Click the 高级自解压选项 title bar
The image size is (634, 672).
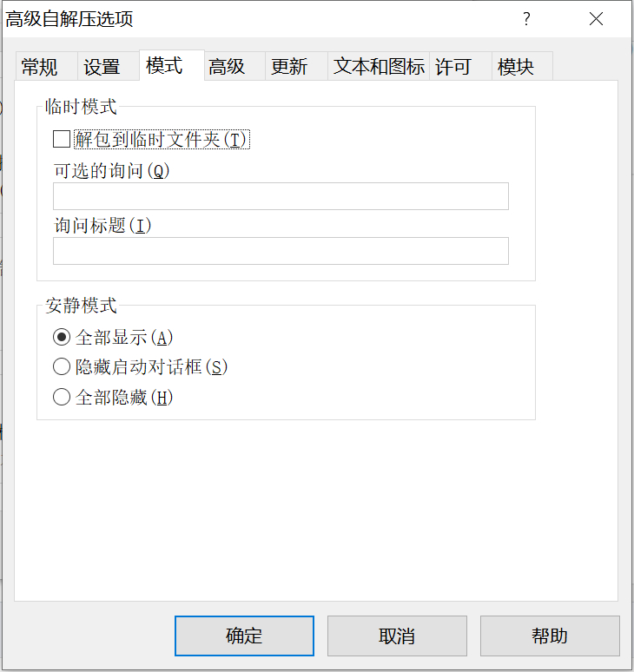coord(261,19)
